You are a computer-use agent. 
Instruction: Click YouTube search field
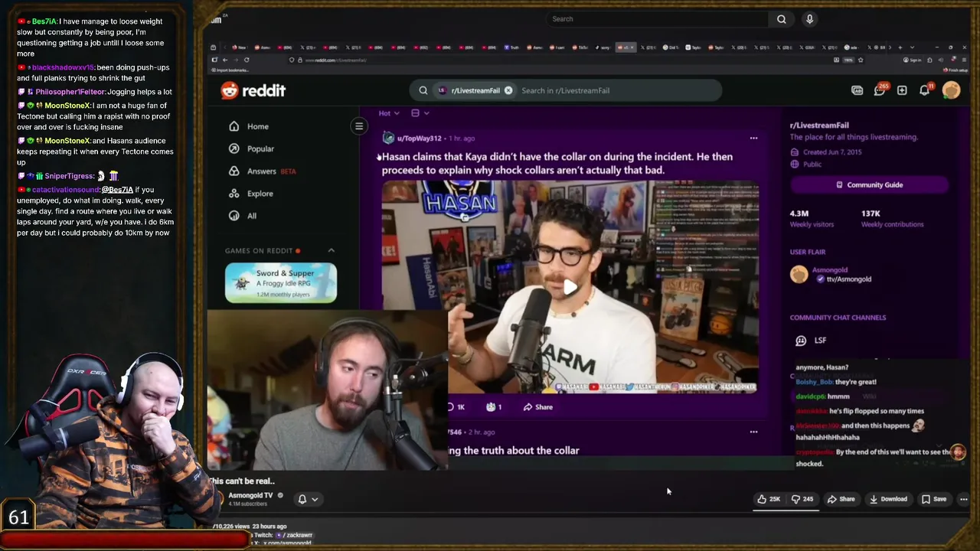pos(658,19)
